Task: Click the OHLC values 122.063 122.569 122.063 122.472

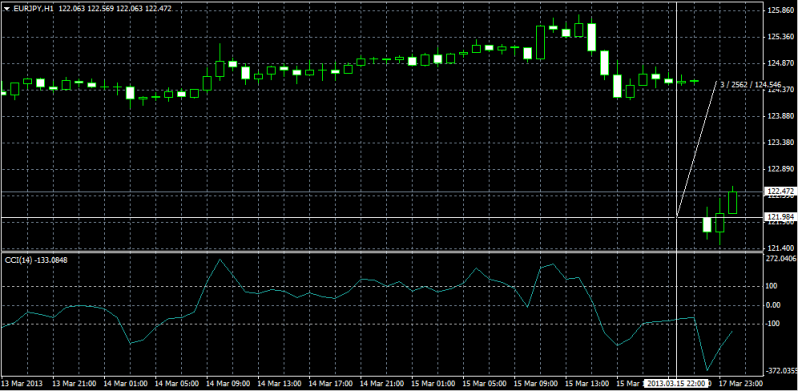Action: [116, 8]
